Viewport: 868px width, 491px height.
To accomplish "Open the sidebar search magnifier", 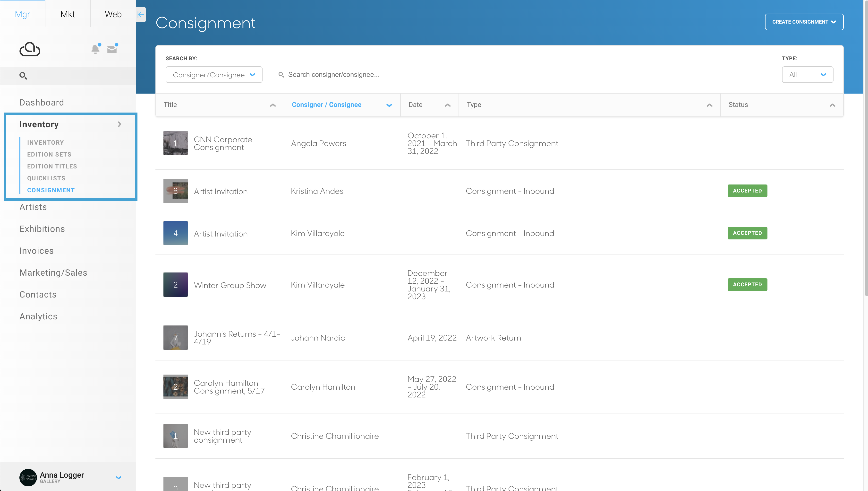I will (x=23, y=76).
